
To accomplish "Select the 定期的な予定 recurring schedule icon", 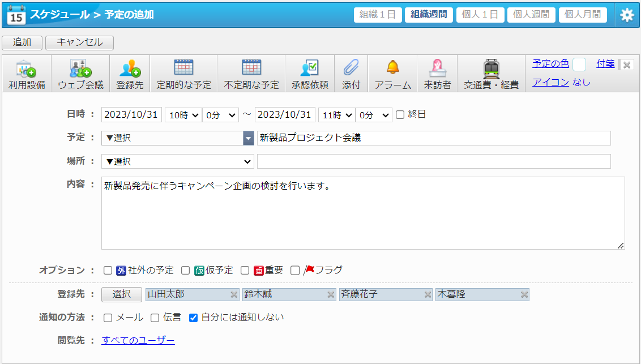I will point(183,68).
